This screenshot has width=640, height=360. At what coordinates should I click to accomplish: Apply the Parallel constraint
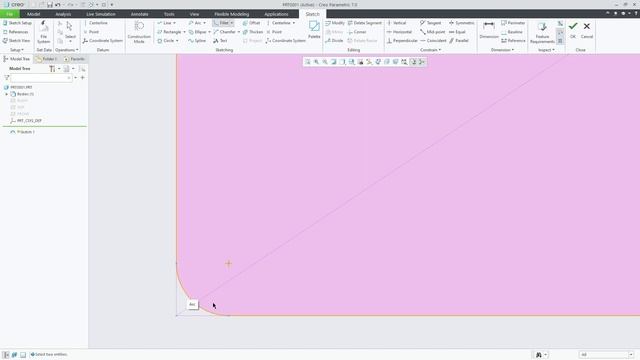(459, 41)
